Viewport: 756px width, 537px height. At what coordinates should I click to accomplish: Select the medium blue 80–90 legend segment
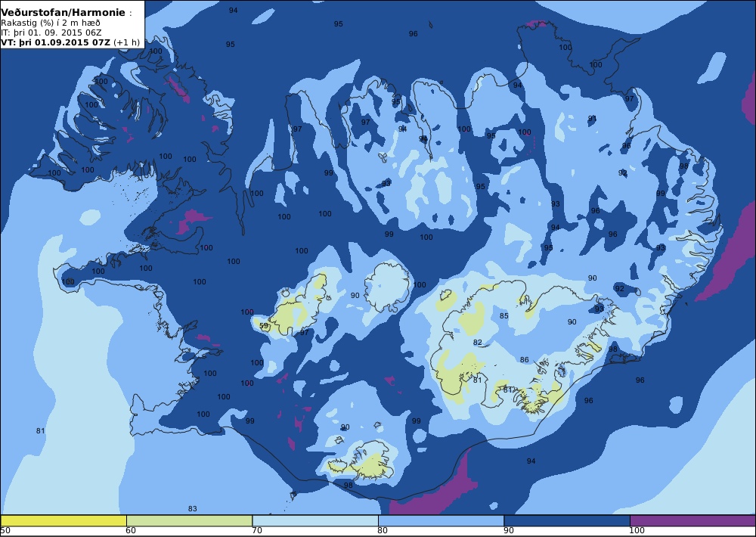(x=442, y=520)
